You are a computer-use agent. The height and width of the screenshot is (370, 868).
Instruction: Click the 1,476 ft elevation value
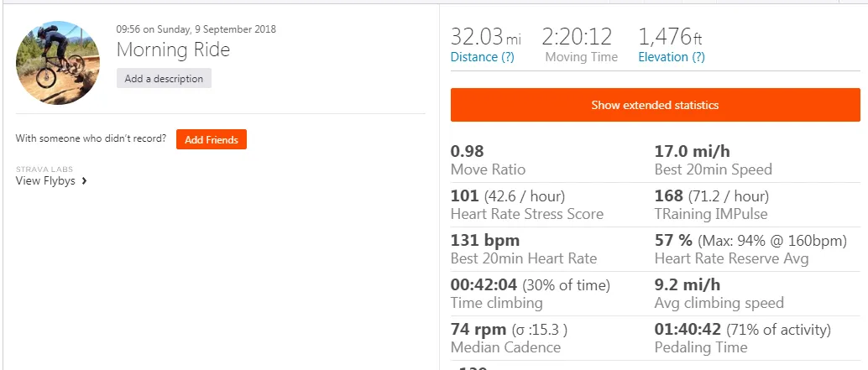point(671,37)
